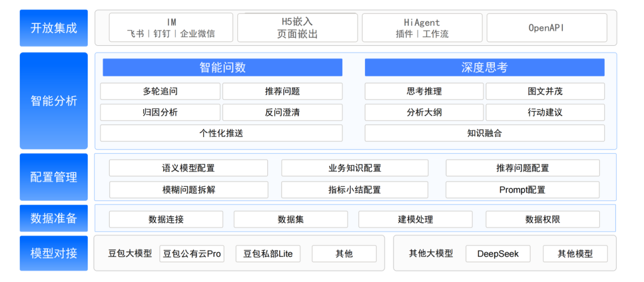Select the 图文并茂 box
This screenshot has height=282, width=644.
(x=545, y=91)
